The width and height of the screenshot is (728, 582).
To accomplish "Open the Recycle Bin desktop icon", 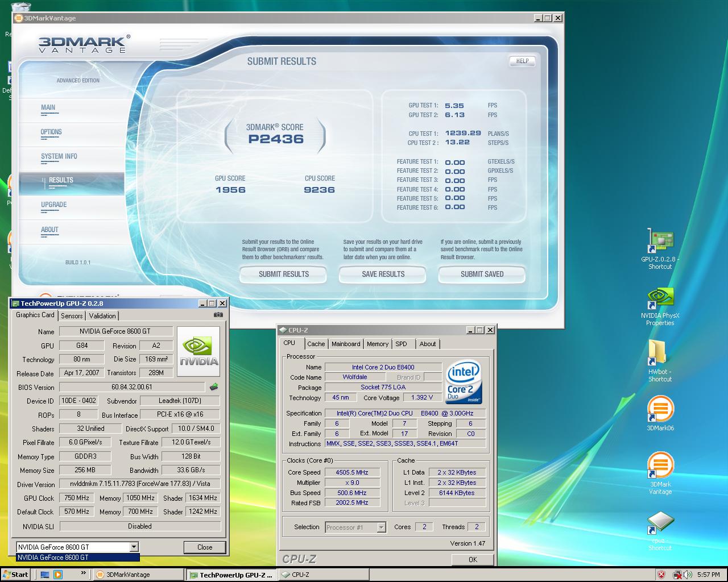I will coord(20,7).
